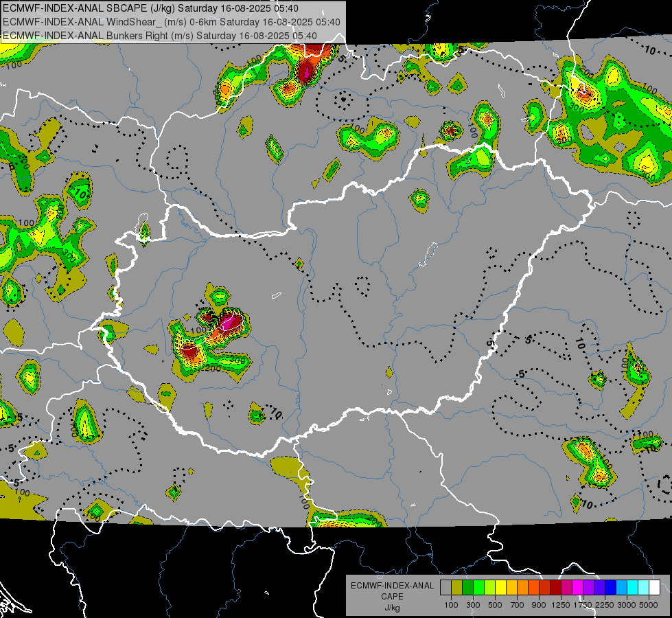Select the lime yellow-green legend swatch
672x618 pixels.
[x=490, y=587]
